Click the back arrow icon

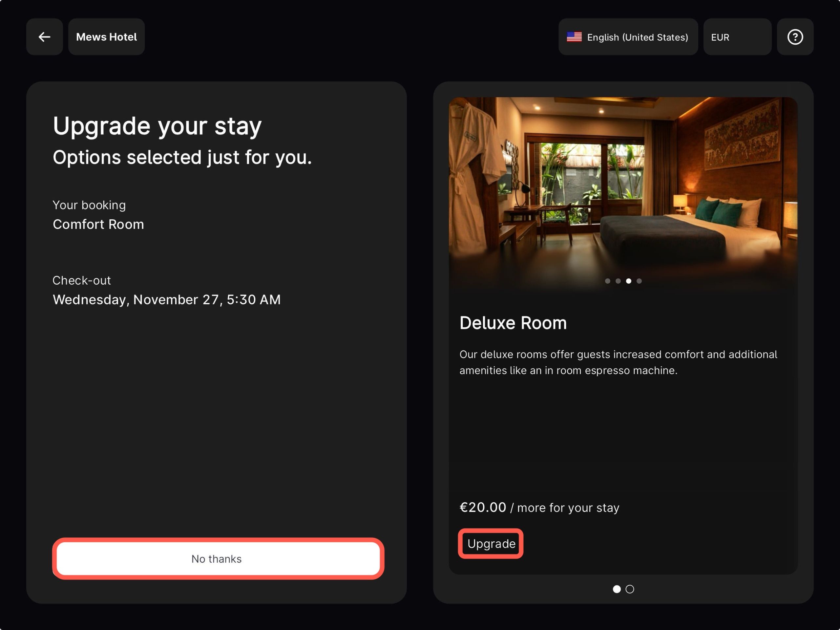coord(44,37)
